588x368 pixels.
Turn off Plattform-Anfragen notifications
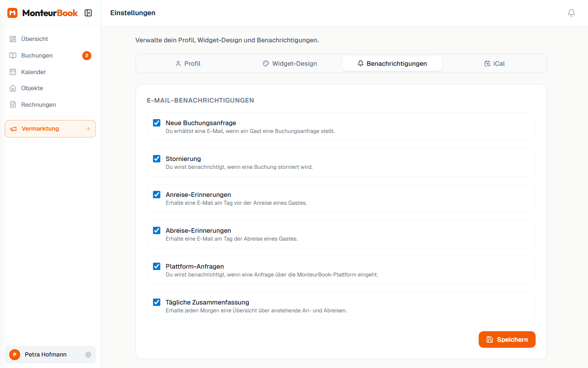157,266
